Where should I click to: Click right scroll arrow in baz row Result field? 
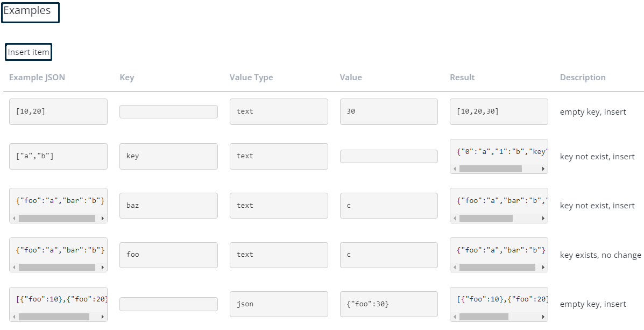point(543,218)
